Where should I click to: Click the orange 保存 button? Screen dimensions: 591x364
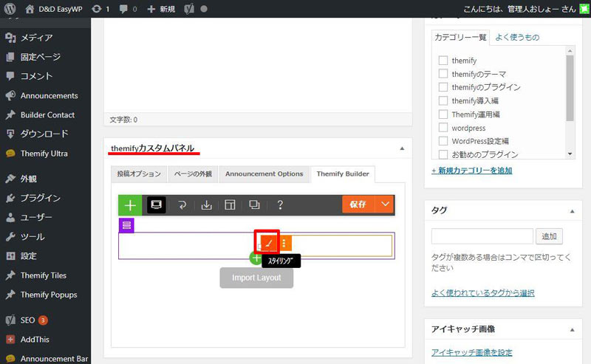coord(358,205)
